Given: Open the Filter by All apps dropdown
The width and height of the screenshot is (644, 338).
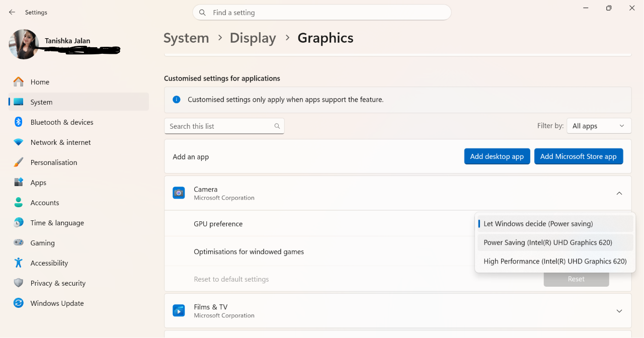Looking at the screenshot, I should tap(599, 126).
